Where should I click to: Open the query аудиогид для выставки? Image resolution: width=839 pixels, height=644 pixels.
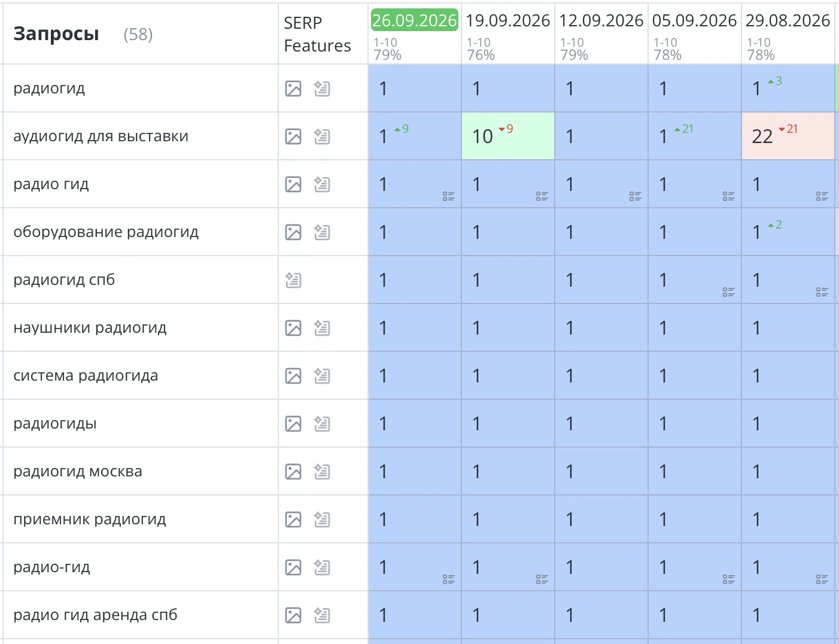(101, 136)
